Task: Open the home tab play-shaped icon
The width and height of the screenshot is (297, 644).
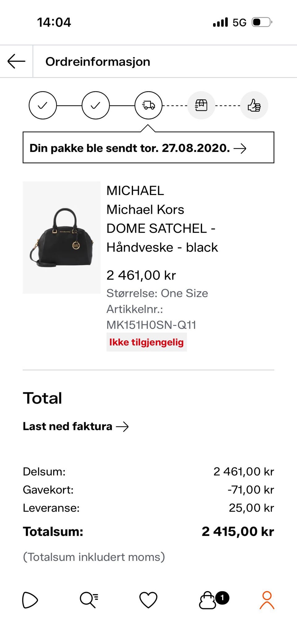Action: (30, 600)
